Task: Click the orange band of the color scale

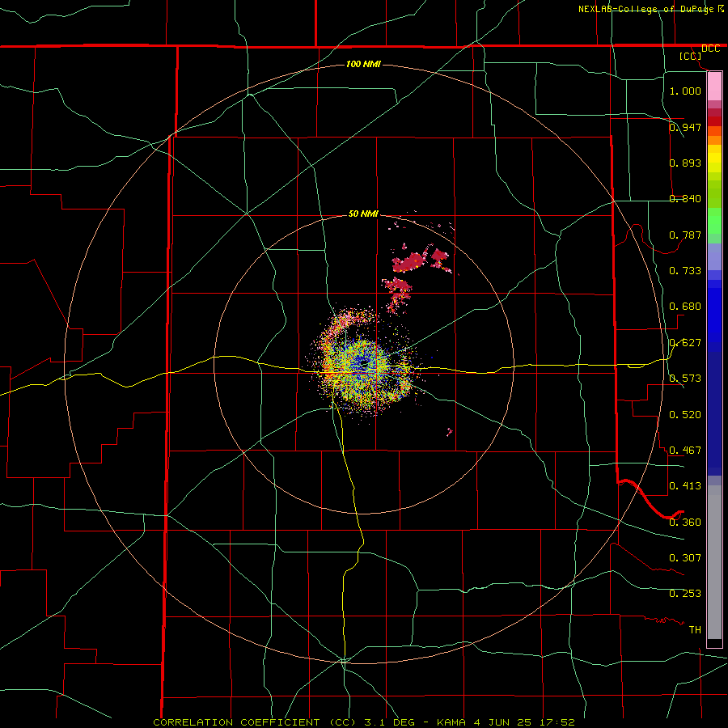Action: (x=714, y=140)
